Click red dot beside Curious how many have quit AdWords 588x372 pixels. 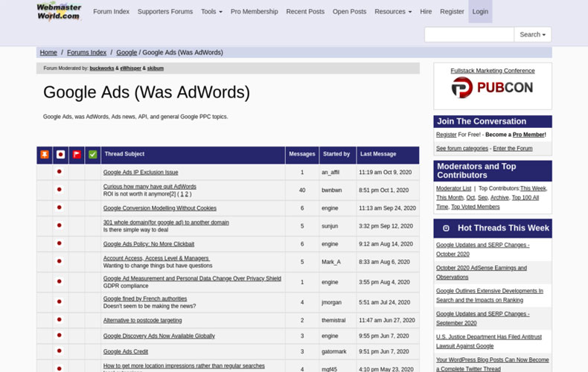click(60, 190)
